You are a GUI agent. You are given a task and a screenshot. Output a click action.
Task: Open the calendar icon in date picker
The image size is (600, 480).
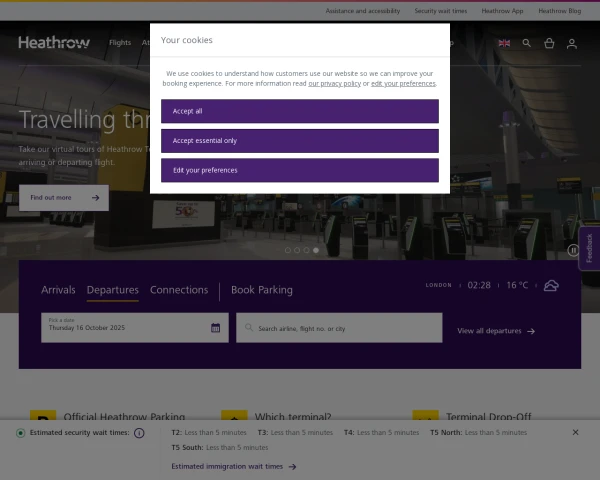[x=215, y=328]
